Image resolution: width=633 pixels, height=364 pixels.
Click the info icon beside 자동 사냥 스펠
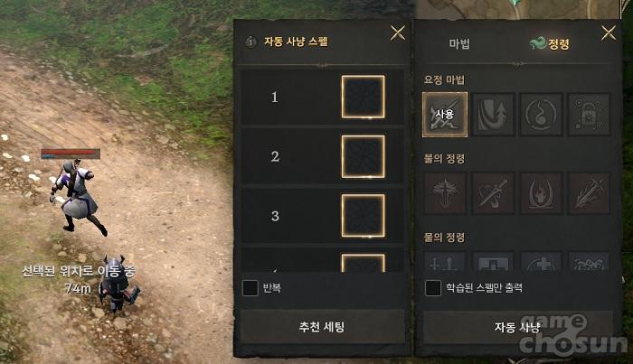(250, 42)
